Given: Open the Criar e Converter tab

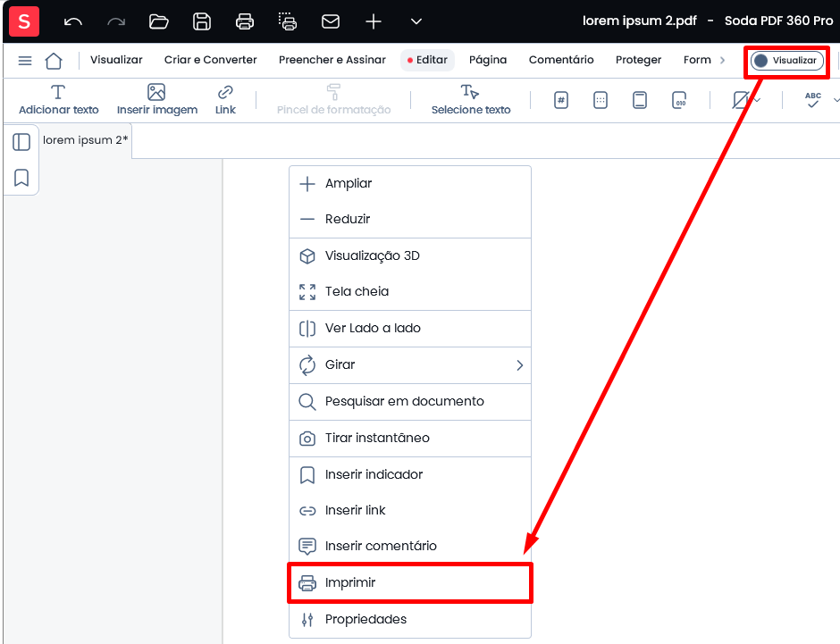Looking at the screenshot, I should click(211, 60).
